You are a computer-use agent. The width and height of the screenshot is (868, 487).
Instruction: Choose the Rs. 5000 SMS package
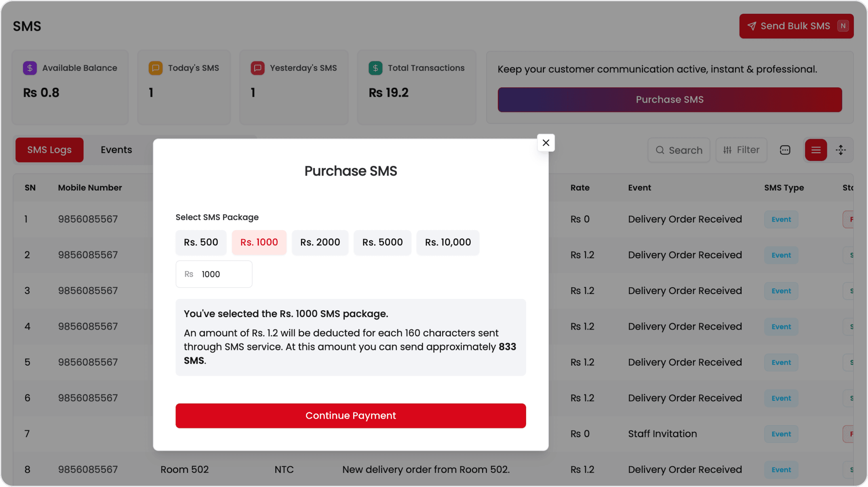click(x=382, y=242)
